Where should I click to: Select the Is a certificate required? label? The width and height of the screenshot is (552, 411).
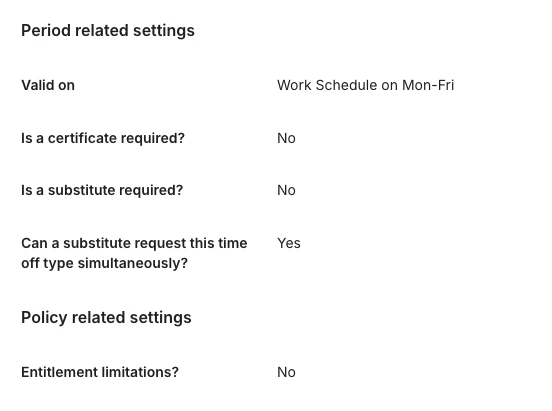[103, 138]
